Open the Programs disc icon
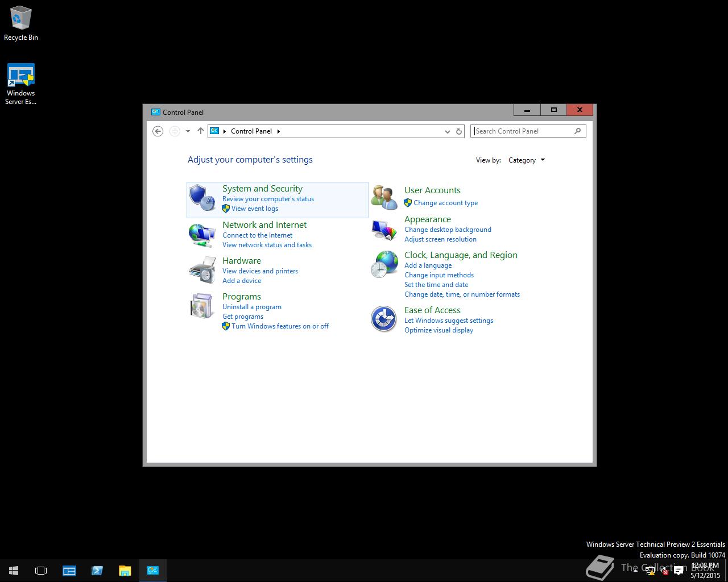 (x=202, y=306)
